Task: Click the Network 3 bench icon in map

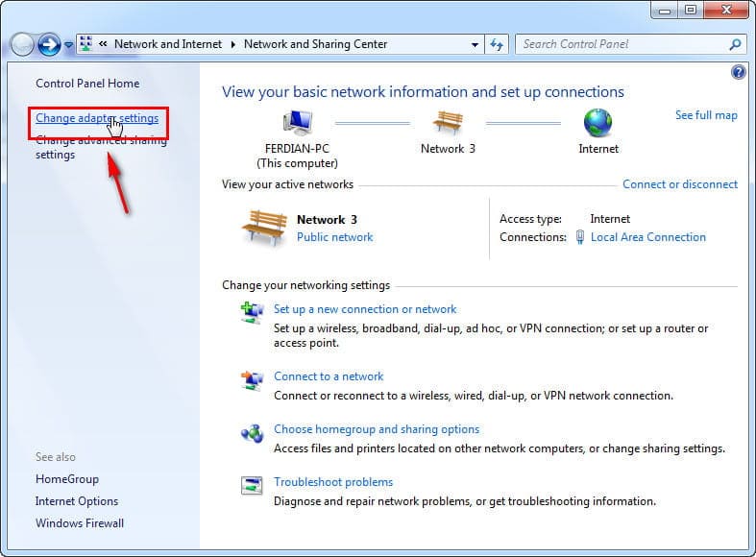Action: point(448,123)
